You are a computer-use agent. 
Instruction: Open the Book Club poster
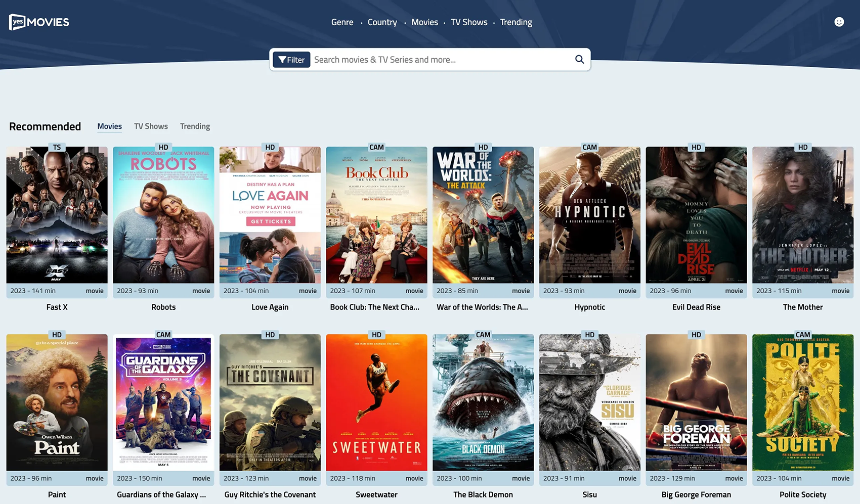coord(376,215)
